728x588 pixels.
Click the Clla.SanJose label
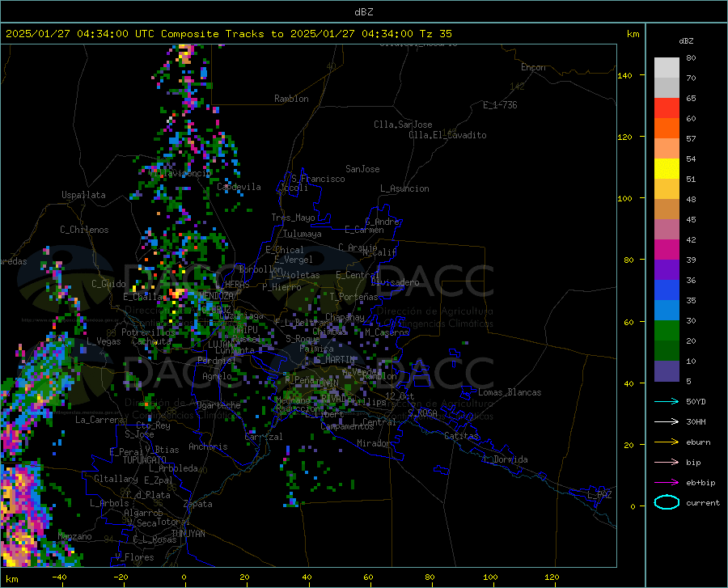(x=403, y=125)
